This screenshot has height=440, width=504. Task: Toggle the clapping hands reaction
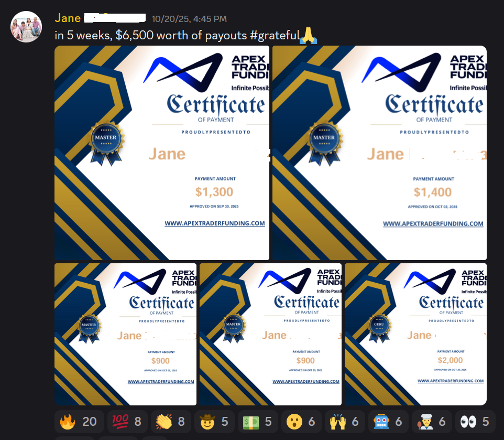pyautogui.click(x=171, y=421)
